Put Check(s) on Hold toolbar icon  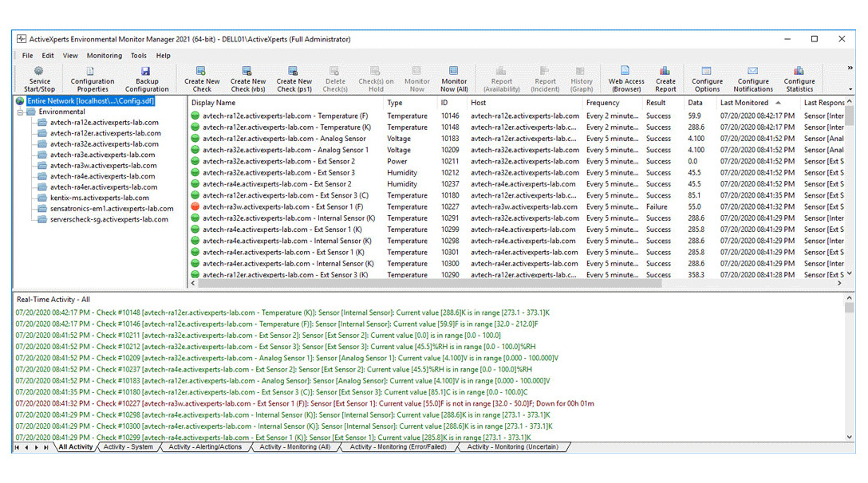point(375,71)
